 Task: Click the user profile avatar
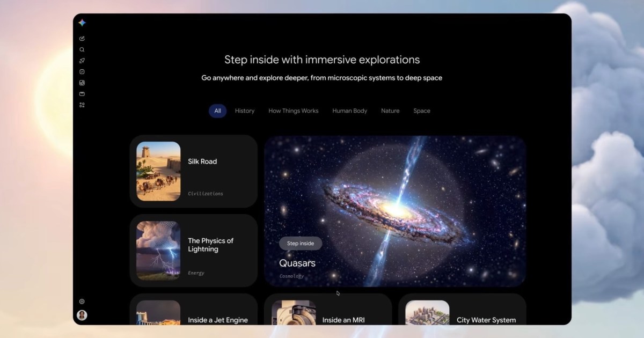tap(82, 315)
